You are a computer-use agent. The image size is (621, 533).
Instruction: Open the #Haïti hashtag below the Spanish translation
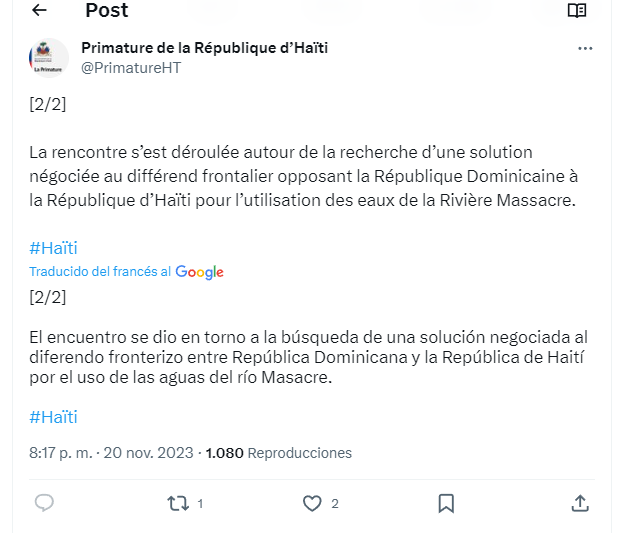(x=53, y=417)
